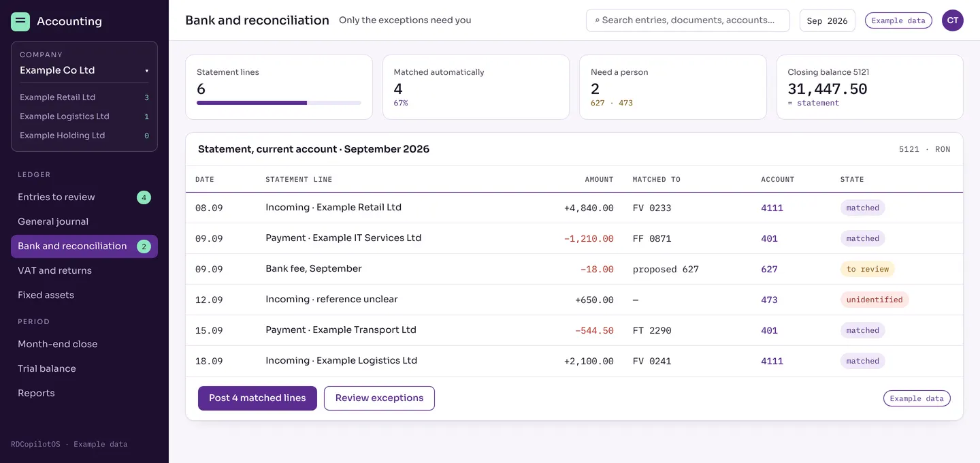The width and height of the screenshot is (980, 463).
Task: Click amount −544.50
Action: pos(594,330)
